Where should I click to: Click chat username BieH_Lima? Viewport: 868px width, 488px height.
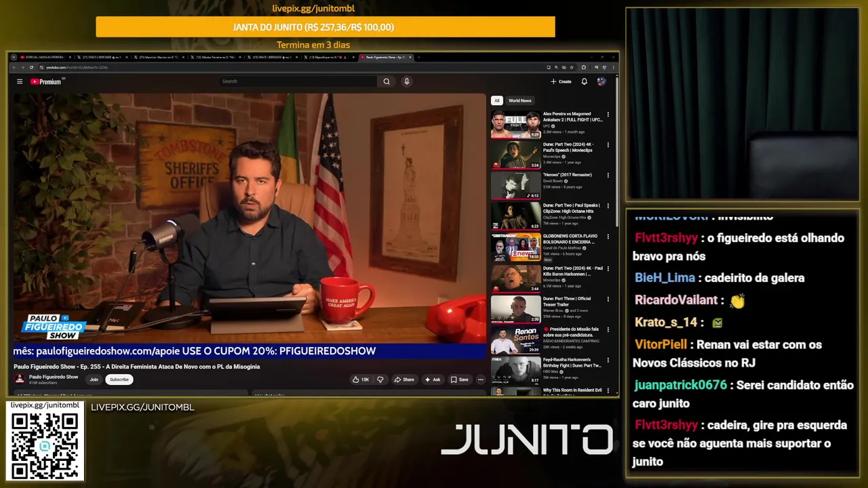pos(665,278)
